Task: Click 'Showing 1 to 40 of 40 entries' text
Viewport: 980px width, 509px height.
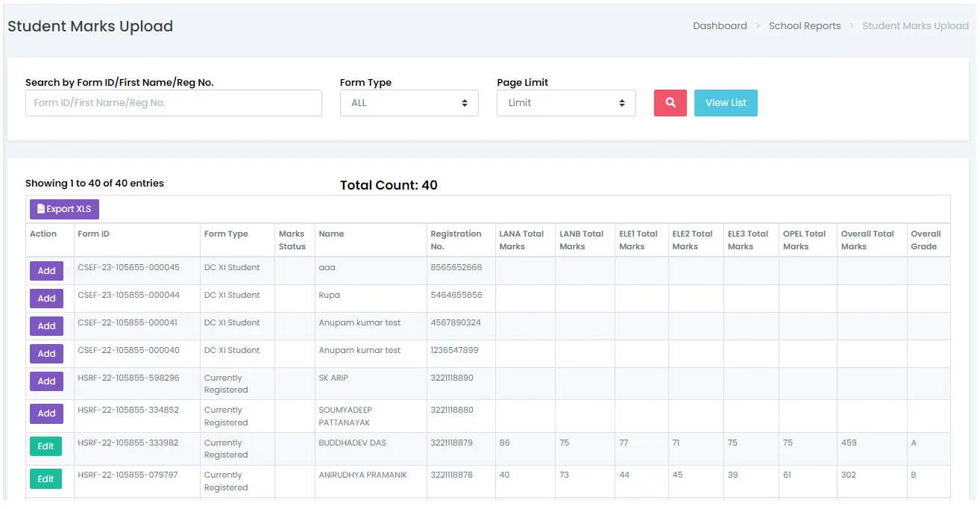Action: (x=95, y=183)
